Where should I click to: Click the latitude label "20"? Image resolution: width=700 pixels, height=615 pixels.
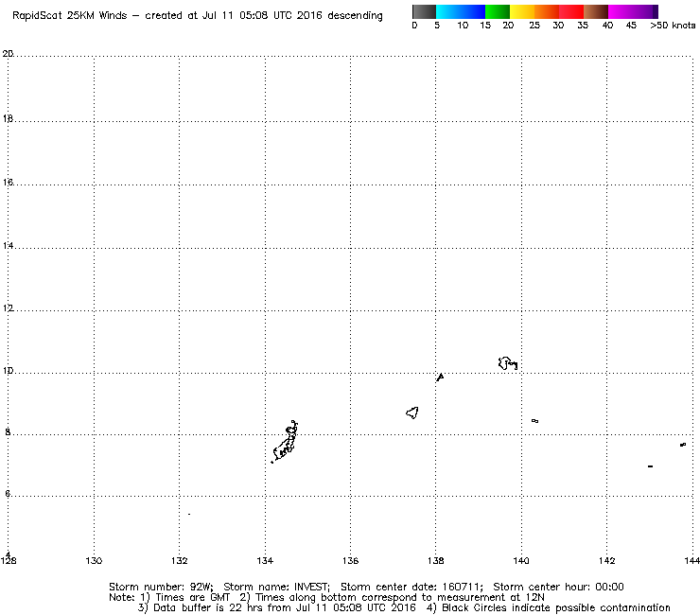[x=8, y=54]
